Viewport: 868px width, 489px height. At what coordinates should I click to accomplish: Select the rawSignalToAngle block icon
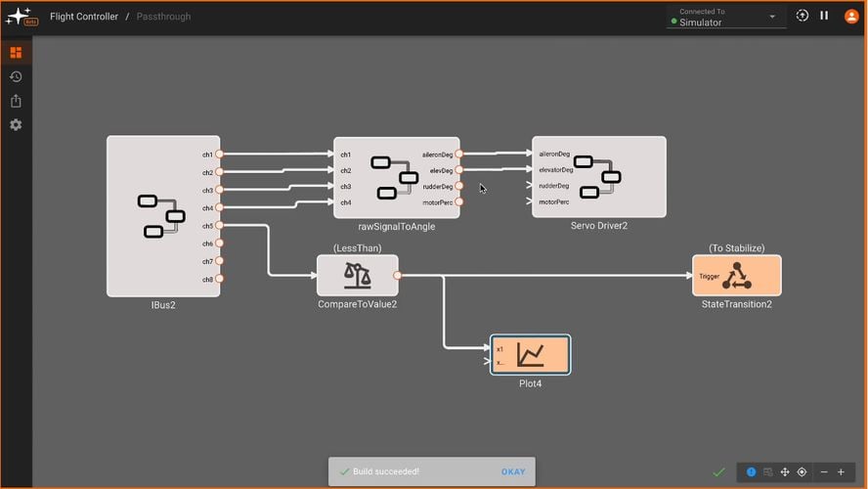tap(394, 178)
